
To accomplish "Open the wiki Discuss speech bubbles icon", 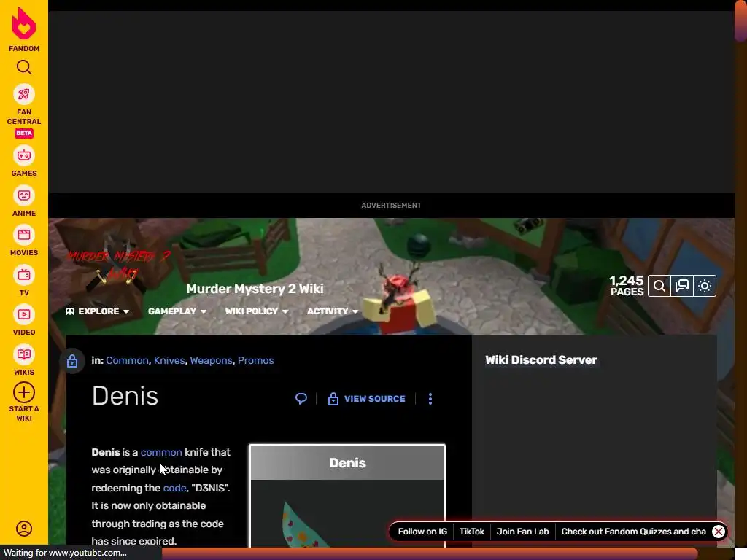I will click(682, 286).
